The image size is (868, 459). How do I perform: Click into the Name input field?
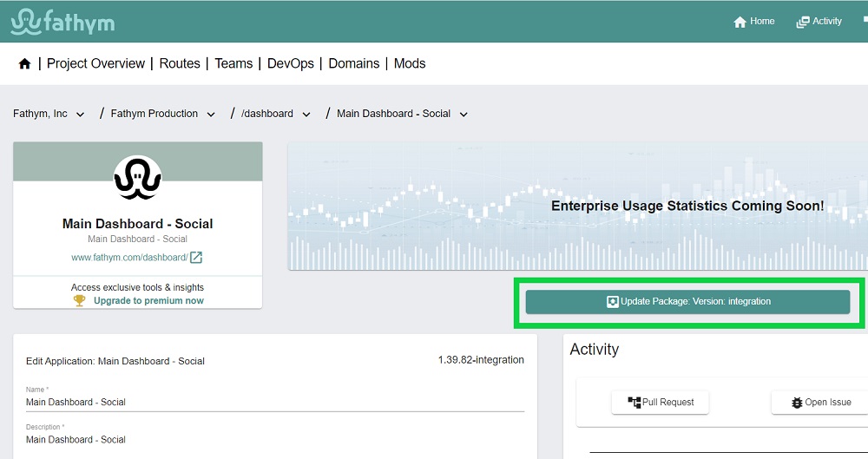[274, 403]
